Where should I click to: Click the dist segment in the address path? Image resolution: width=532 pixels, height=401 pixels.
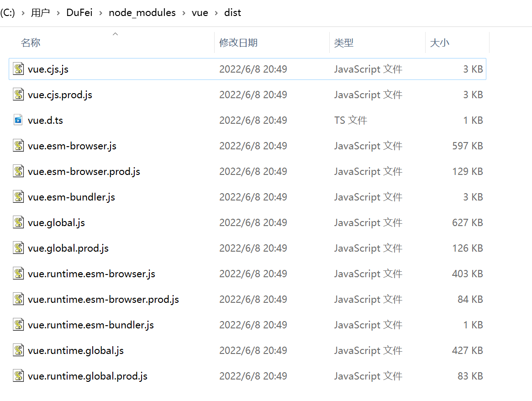[x=233, y=13]
